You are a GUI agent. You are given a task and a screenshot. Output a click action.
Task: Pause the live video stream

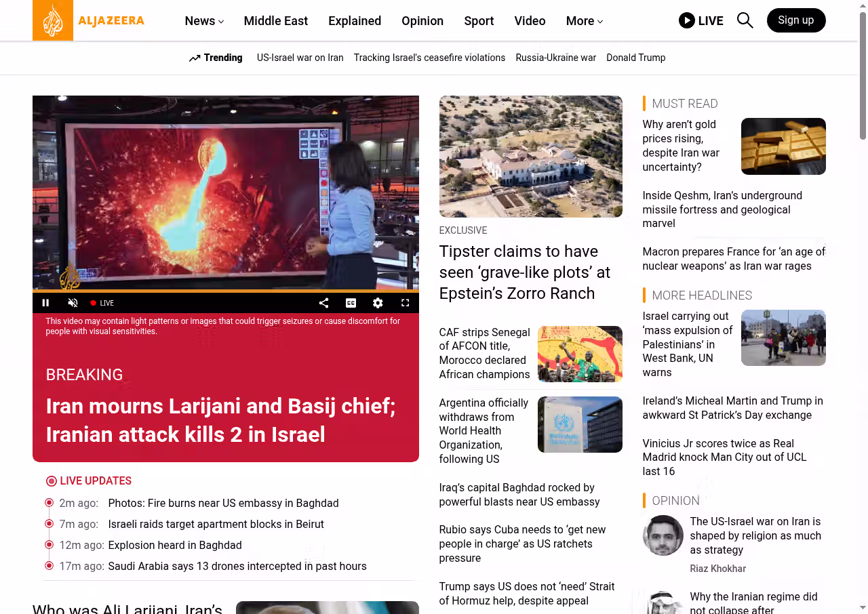(46, 303)
